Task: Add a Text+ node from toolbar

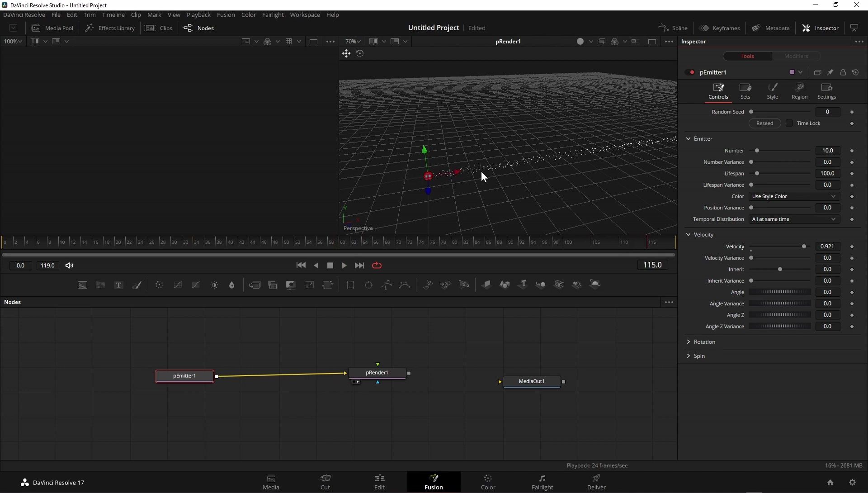Action: (118, 285)
